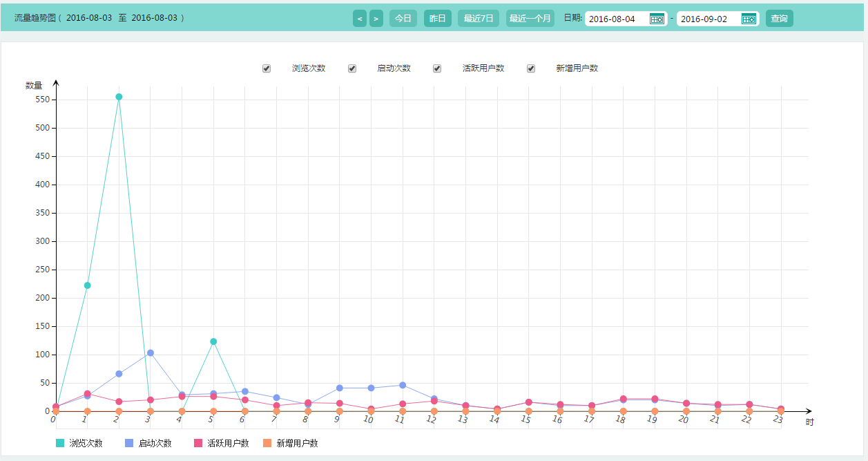Disable the 活跃用户数 checkbox
This screenshot has width=868, height=461.
(x=437, y=68)
